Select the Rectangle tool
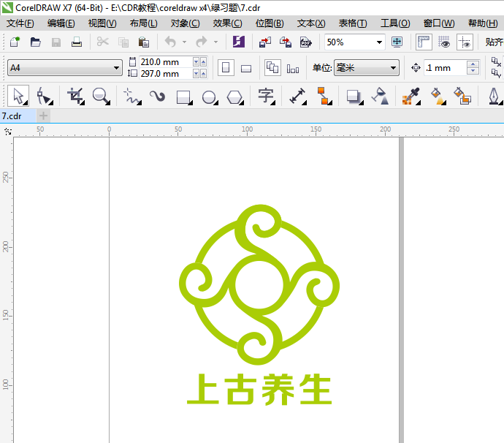This screenshot has width=504, height=443. click(x=183, y=96)
